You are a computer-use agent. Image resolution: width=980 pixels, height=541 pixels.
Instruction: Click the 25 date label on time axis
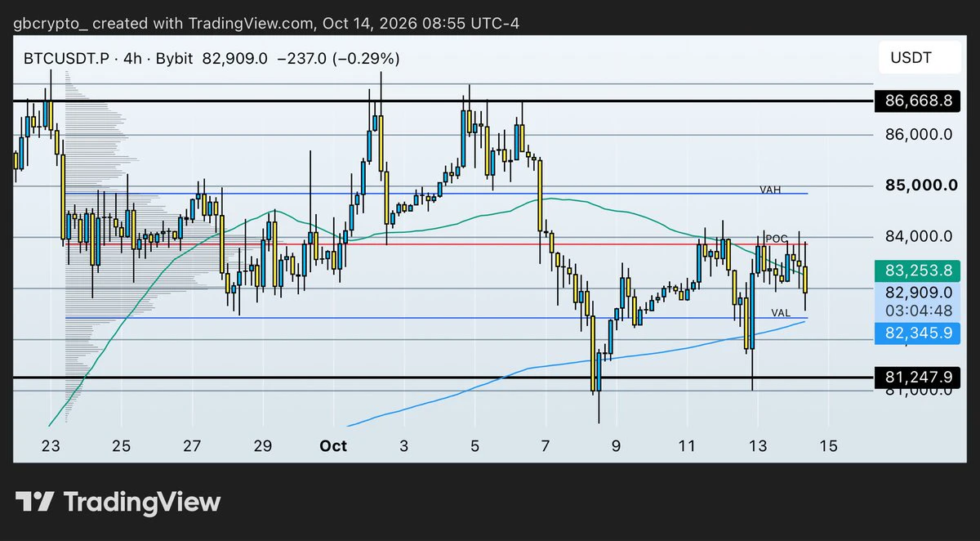pyautogui.click(x=122, y=446)
